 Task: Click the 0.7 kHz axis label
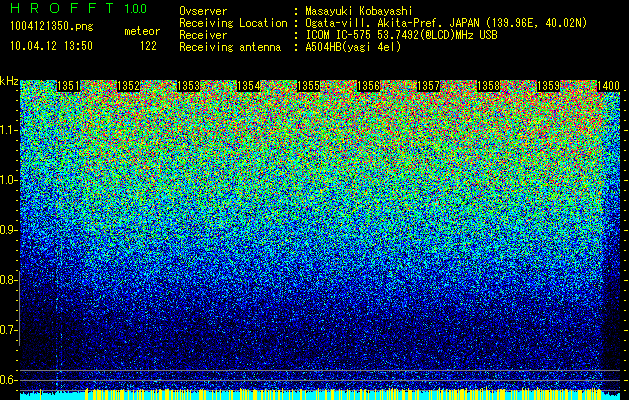tap(9, 330)
